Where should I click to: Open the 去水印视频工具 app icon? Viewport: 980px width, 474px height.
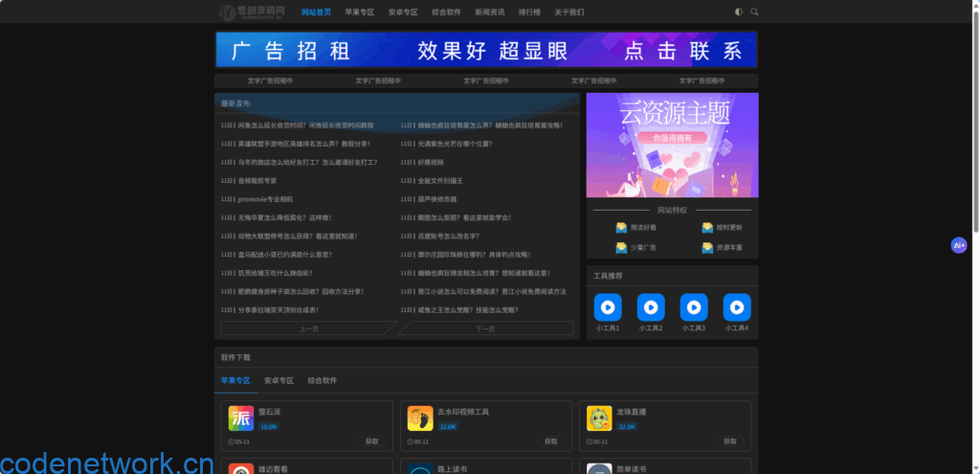pos(420,418)
